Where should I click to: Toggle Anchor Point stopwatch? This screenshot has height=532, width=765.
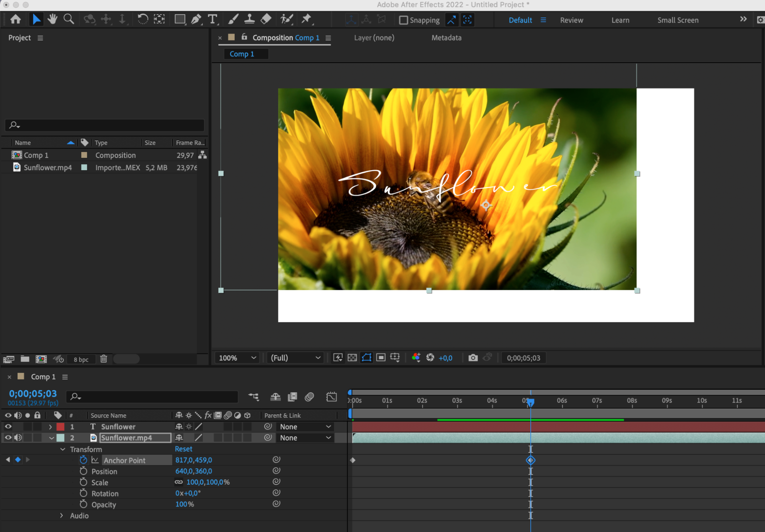[83, 460]
